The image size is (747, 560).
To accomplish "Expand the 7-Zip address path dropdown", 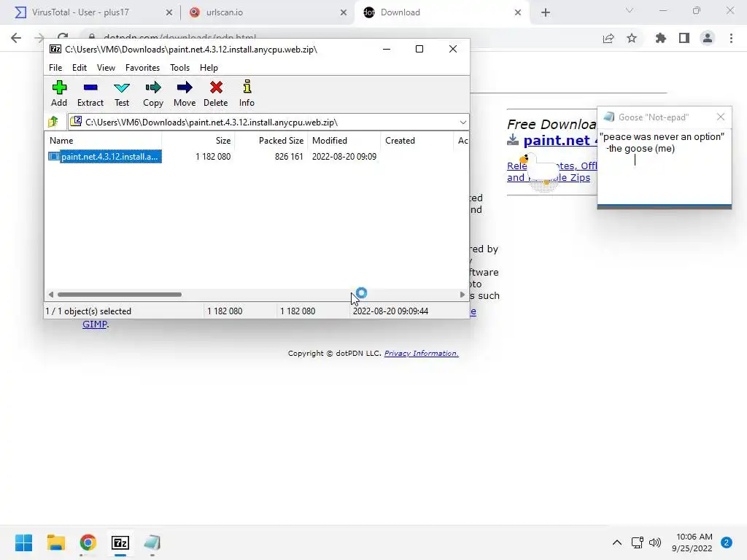I will [462, 122].
